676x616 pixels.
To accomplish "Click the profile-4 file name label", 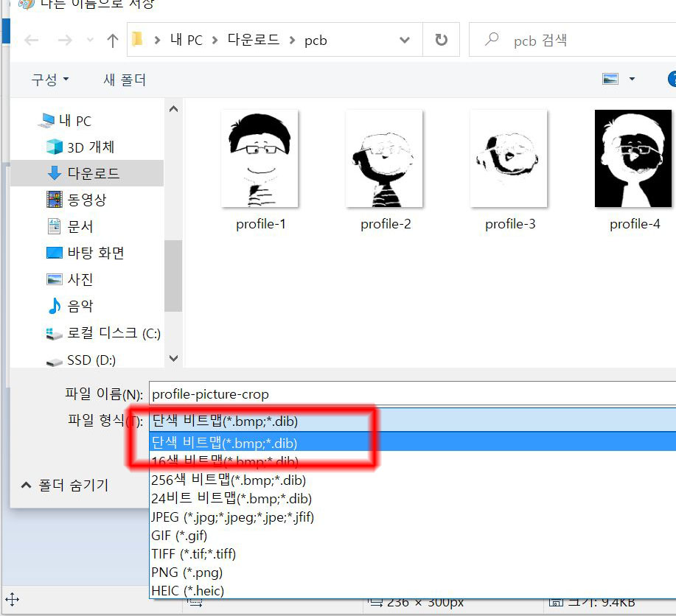I will click(x=634, y=224).
